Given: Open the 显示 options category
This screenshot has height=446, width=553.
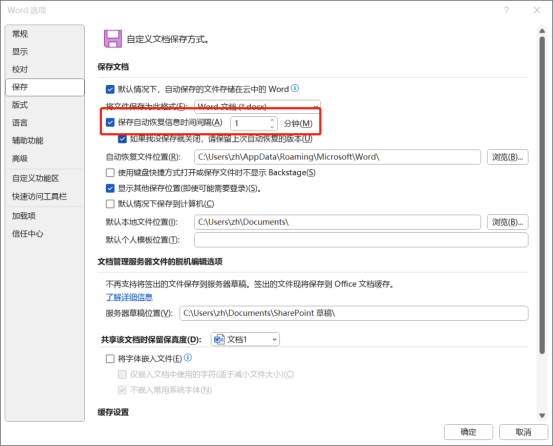Looking at the screenshot, I should coord(45,51).
